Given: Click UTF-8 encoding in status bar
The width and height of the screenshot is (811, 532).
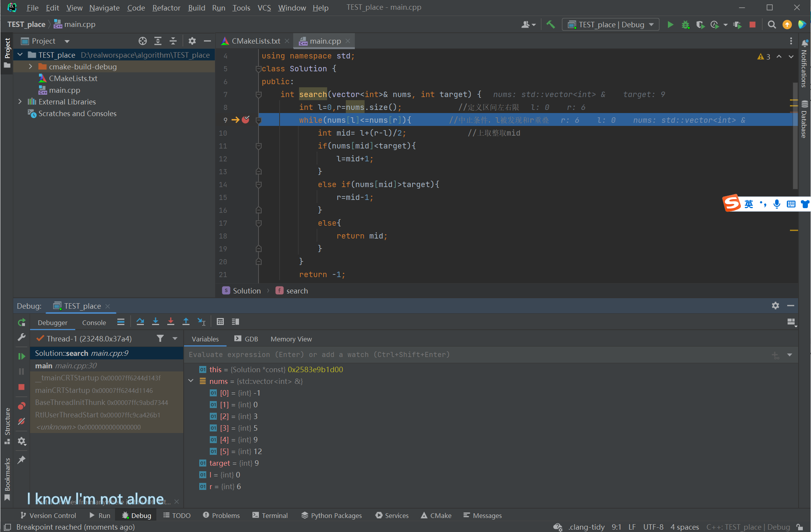Looking at the screenshot, I should pos(653,527).
